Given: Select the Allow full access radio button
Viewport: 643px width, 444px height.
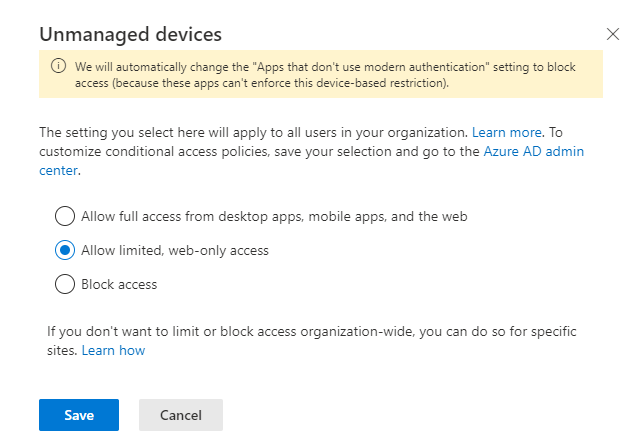Looking at the screenshot, I should tap(65, 216).
